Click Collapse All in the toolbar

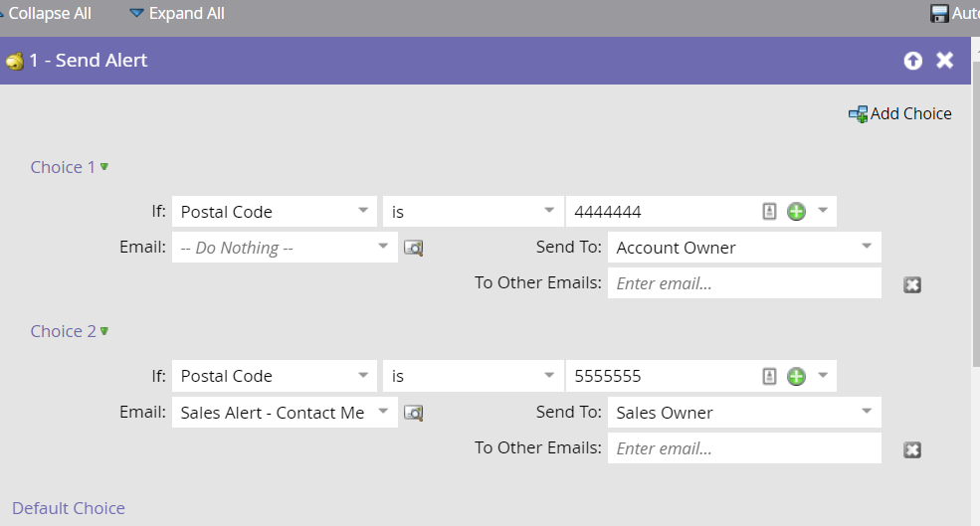47,14
